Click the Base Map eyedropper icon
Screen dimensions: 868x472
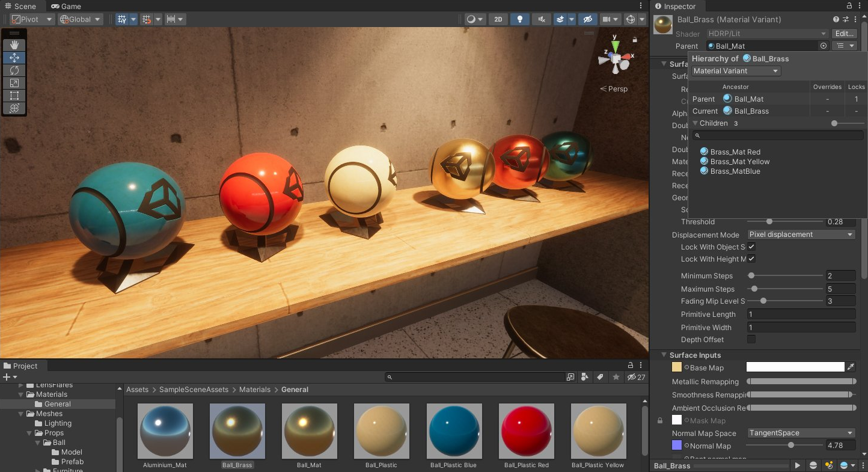851,367
